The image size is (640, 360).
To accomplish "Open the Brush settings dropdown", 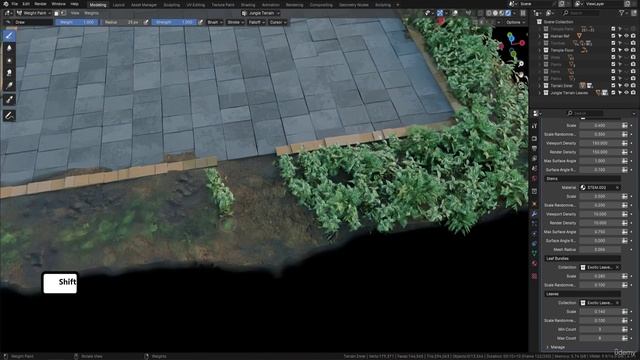I will tap(215, 22).
